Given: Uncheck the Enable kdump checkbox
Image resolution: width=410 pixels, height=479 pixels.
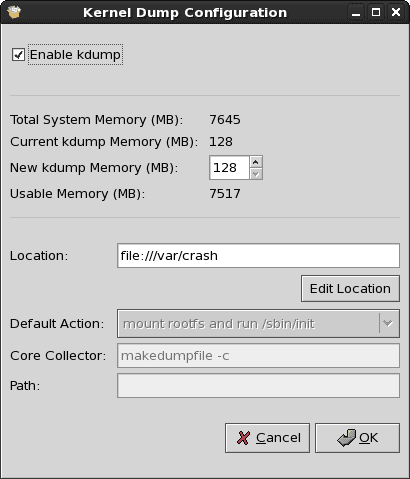Looking at the screenshot, I should coord(18,55).
